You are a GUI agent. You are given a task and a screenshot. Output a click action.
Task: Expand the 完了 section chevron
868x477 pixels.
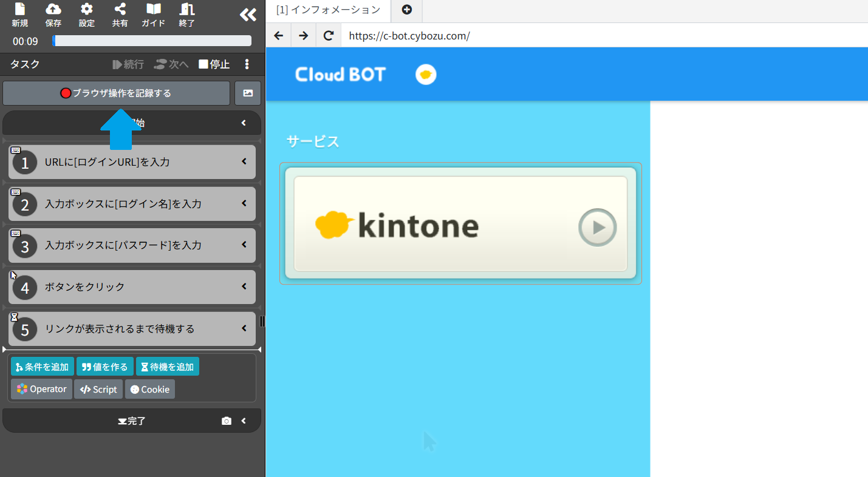[244, 421]
